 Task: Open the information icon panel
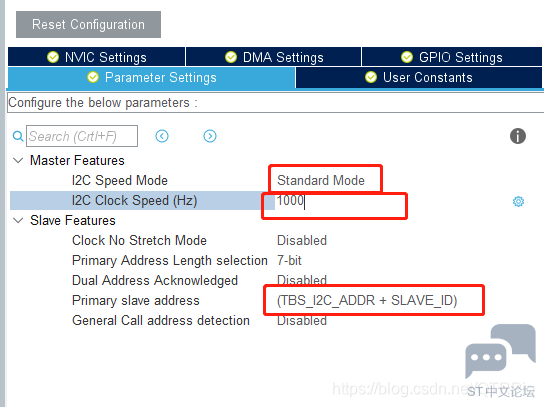518,136
